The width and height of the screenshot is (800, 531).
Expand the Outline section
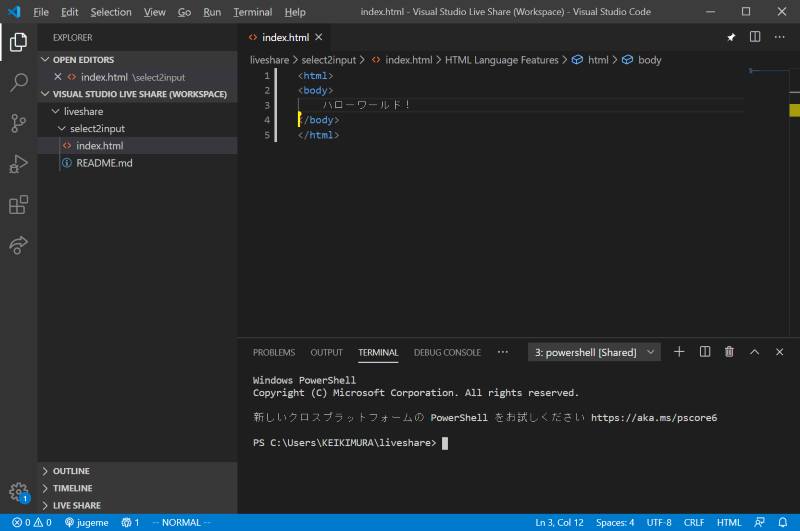(138, 471)
